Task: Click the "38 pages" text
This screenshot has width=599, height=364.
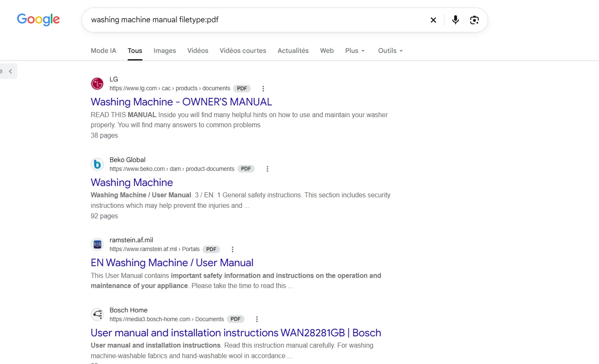Action: [104, 136]
